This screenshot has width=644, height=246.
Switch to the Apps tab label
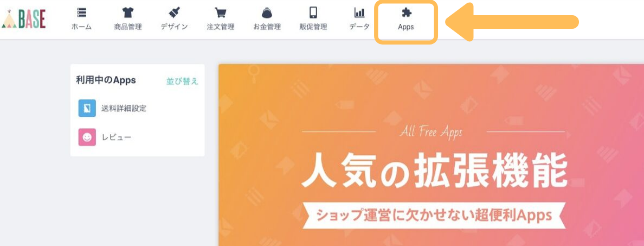tap(406, 27)
